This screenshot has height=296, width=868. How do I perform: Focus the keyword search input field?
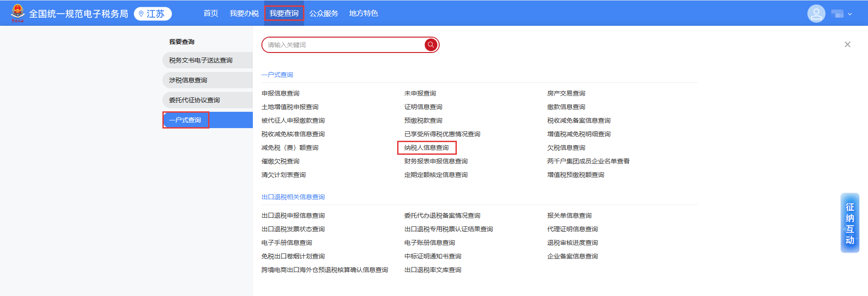pos(344,45)
